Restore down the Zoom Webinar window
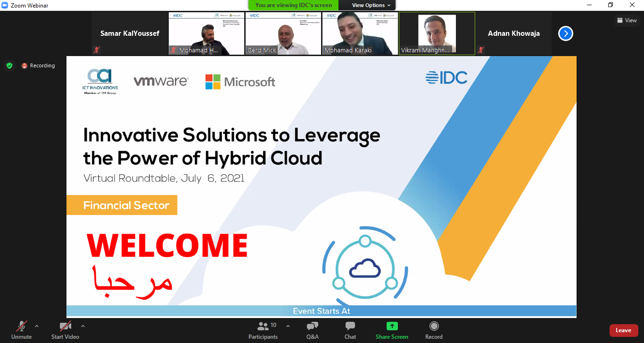This screenshot has height=343, width=644. click(x=611, y=5)
